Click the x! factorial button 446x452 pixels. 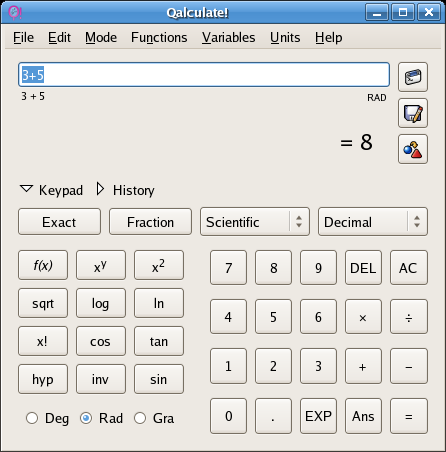tap(43, 341)
